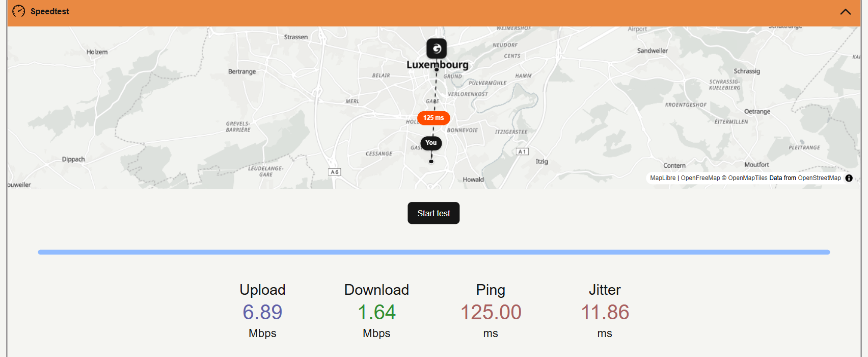Click the Download value 1.64
868x357 pixels.
pyautogui.click(x=376, y=312)
